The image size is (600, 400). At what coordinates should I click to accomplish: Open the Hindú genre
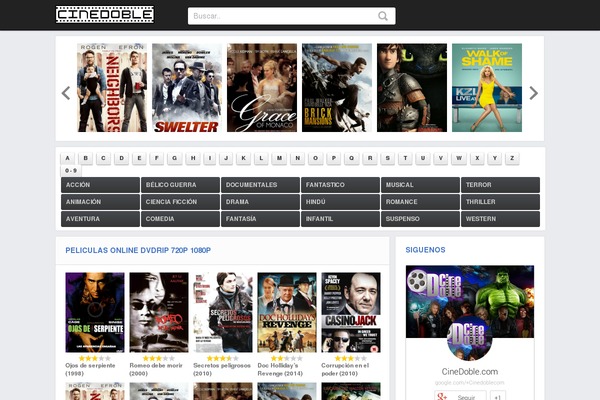point(340,202)
